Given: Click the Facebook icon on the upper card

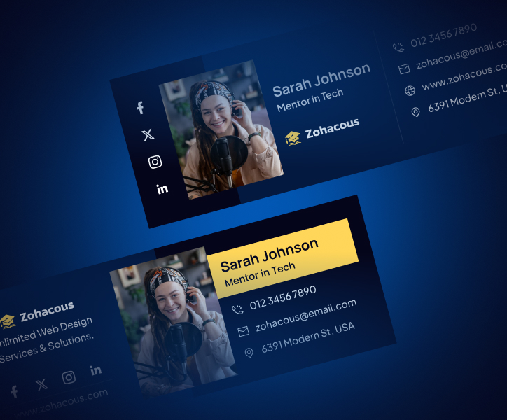Looking at the screenshot, I should tap(140, 108).
